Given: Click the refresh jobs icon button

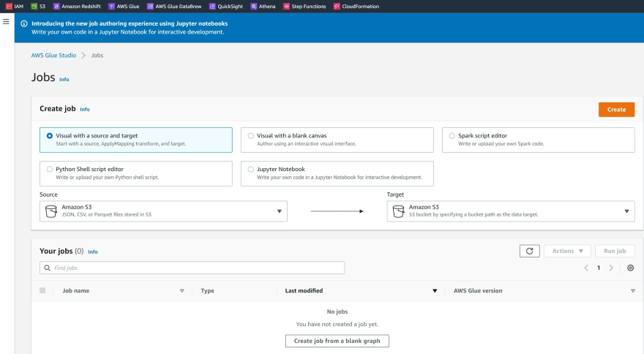Looking at the screenshot, I should click(529, 251).
